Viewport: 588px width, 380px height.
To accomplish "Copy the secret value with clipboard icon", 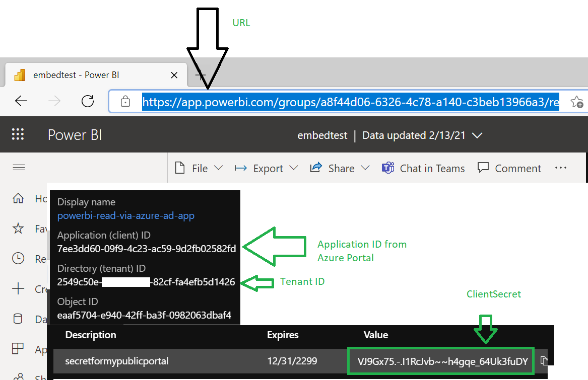I will coord(543,361).
